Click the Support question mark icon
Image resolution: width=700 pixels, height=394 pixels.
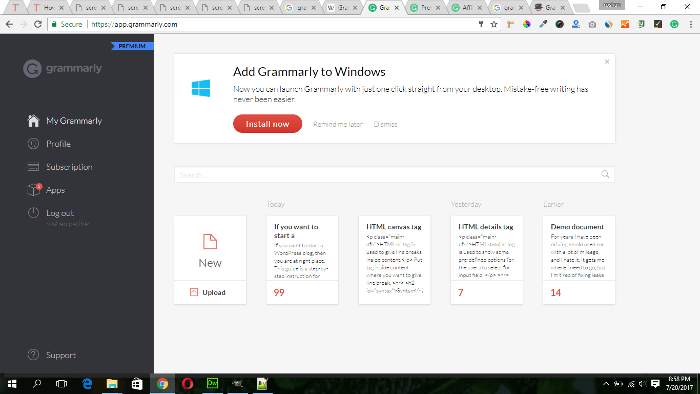click(x=33, y=355)
